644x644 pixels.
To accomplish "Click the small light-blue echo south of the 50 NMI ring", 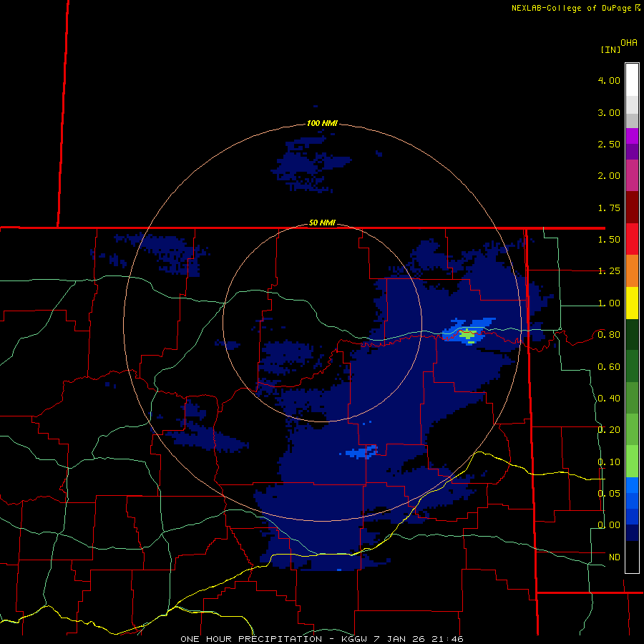I will pyautogui.click(x=361, y=452).
